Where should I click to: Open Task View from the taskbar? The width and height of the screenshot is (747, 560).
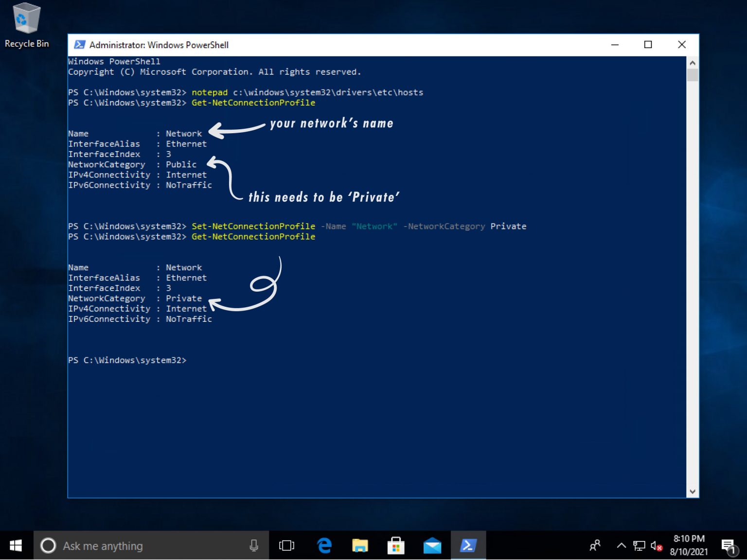[x=286, y=545]
